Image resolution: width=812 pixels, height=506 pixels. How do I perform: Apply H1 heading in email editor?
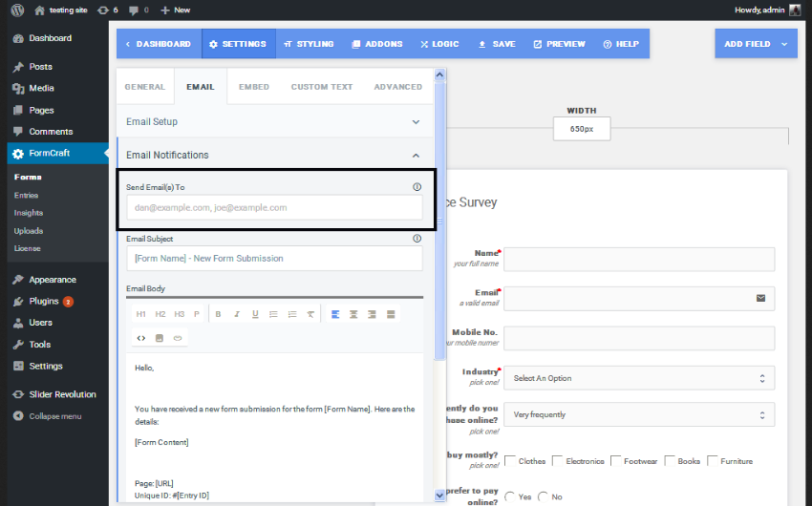click(140, 314)
